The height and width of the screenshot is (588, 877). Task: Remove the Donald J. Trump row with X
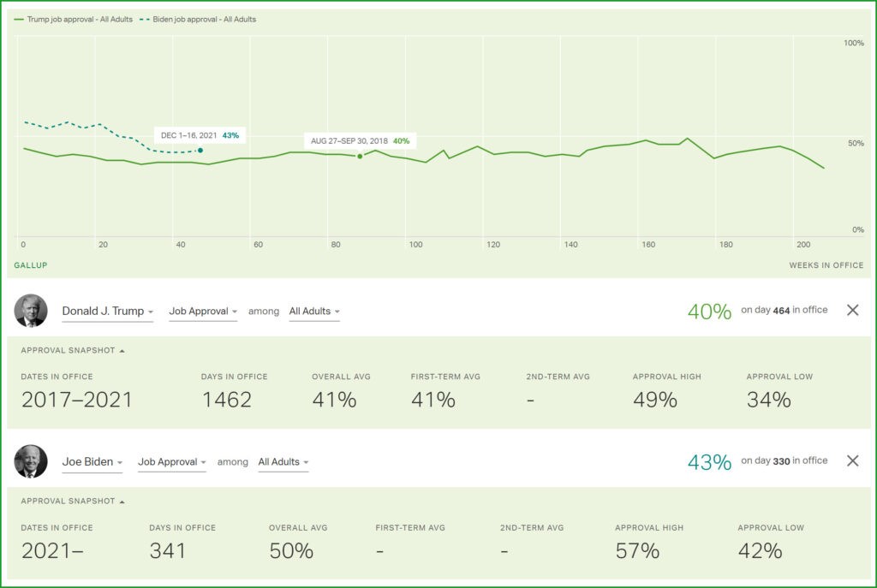point(852,311)
